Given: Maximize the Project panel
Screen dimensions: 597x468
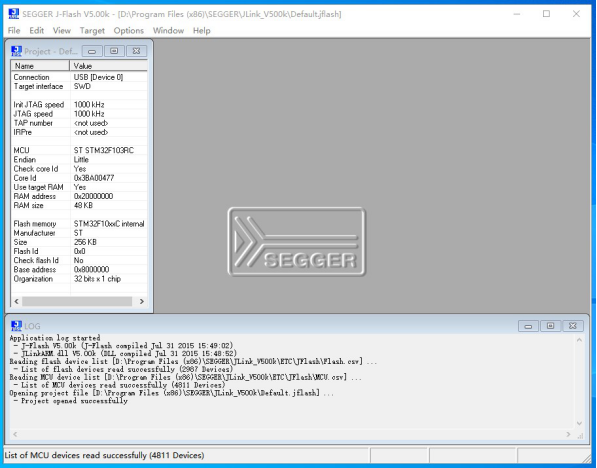Looking at the screenshot, I should click(x=114, y=51).
